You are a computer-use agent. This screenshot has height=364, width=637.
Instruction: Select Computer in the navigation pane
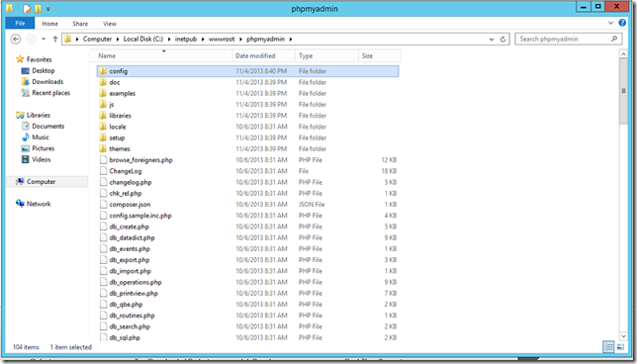(41, 182)
